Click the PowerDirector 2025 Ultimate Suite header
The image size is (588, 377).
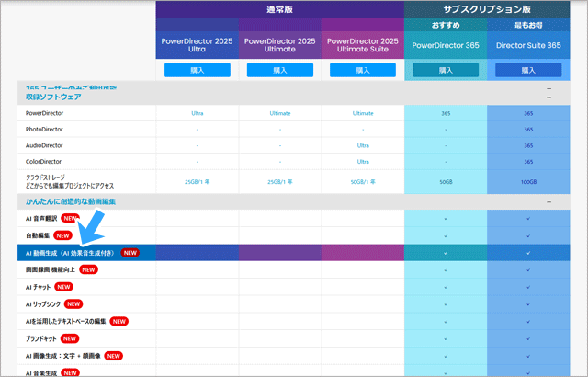point(363,45)
